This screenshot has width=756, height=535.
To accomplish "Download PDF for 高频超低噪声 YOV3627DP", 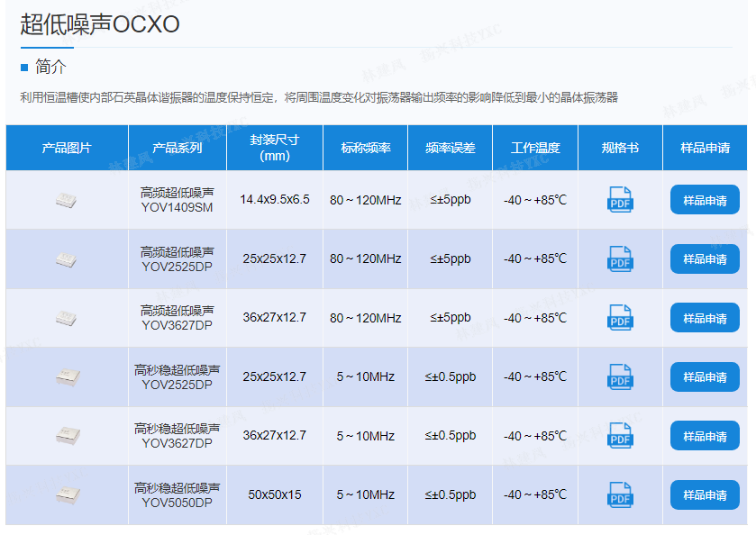I will point(620,318).
